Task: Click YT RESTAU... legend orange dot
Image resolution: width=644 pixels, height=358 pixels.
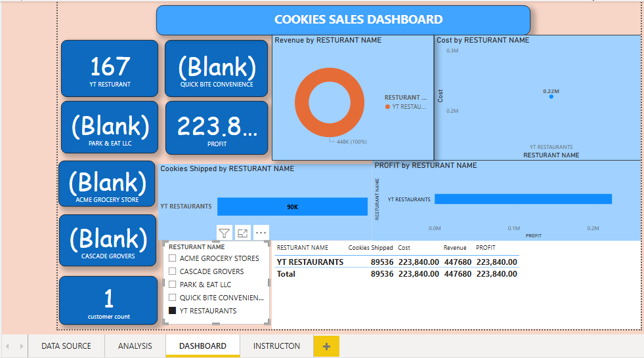Action: click(387, 107)
